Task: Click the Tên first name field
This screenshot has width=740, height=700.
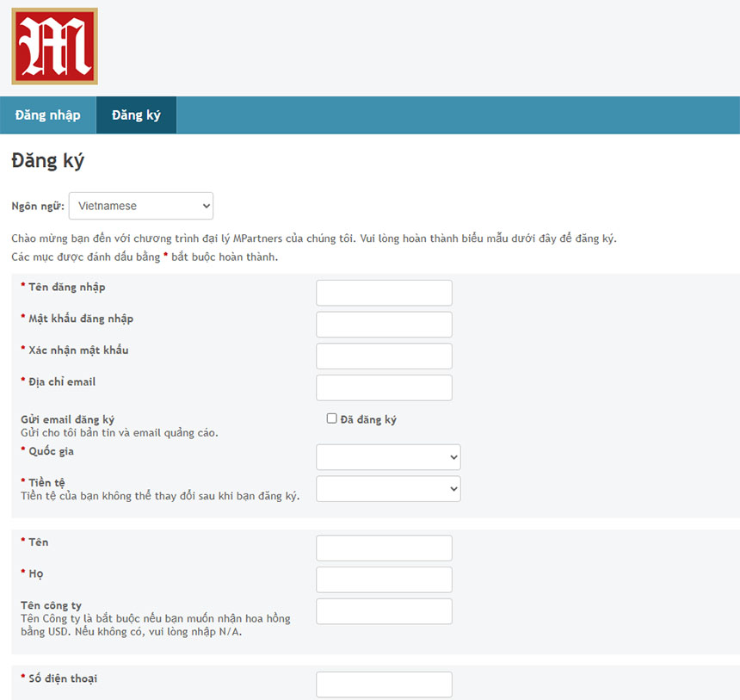Action: (384, 548)
